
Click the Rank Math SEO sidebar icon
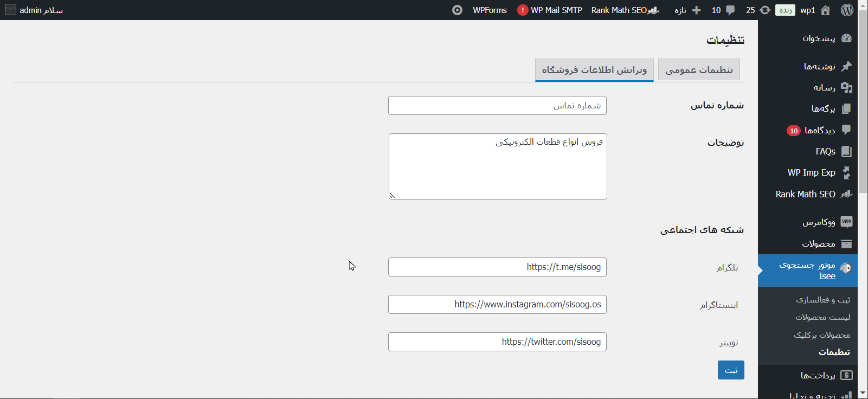coord(846,194)
